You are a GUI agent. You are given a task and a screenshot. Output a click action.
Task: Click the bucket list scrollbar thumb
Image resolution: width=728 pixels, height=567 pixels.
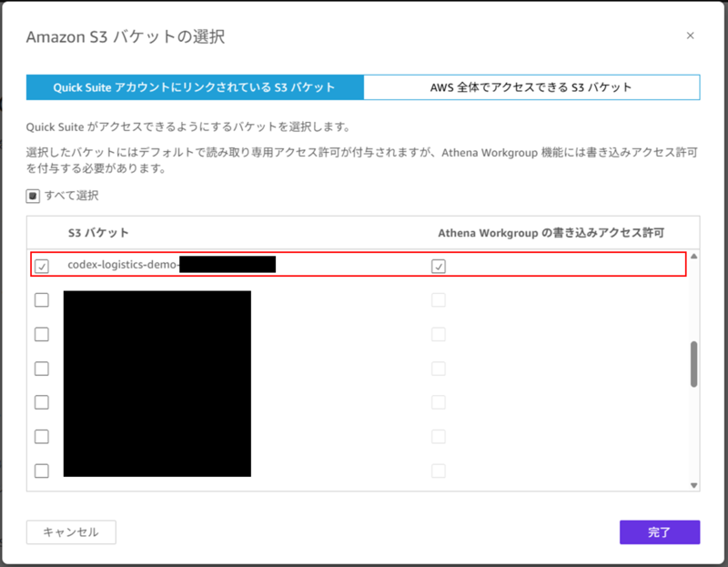[x=693, y=364]
